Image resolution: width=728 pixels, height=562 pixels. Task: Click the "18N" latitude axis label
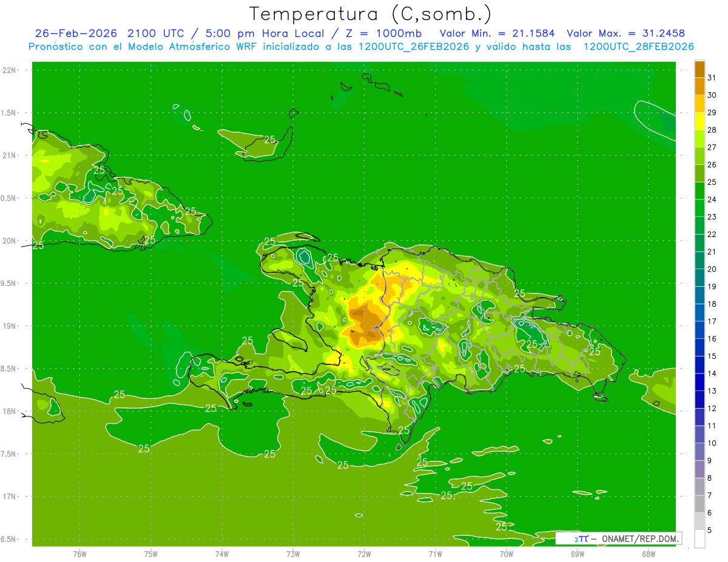(x=10, y=412)
